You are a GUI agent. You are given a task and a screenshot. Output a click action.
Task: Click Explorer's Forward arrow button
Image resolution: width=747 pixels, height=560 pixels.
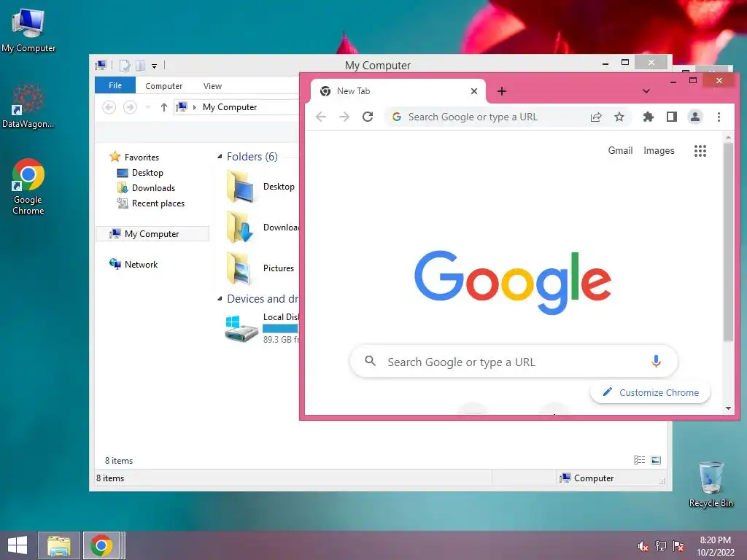pos(130,107)
